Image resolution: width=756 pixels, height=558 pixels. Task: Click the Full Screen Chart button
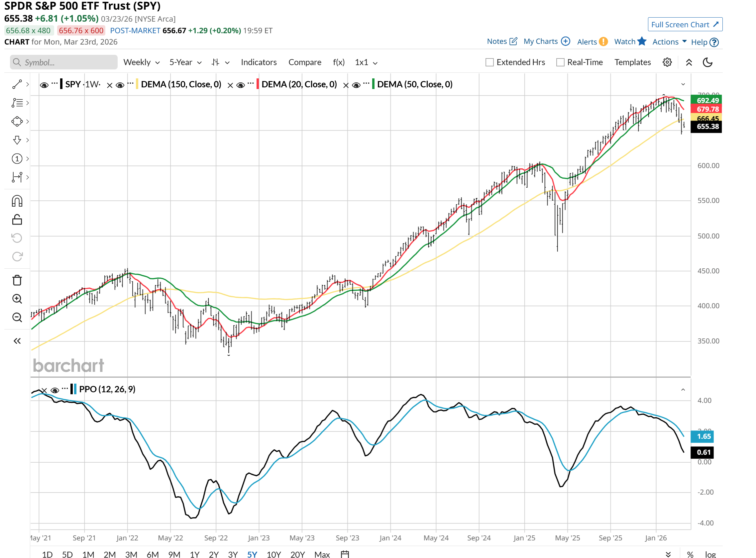(685, 24)
